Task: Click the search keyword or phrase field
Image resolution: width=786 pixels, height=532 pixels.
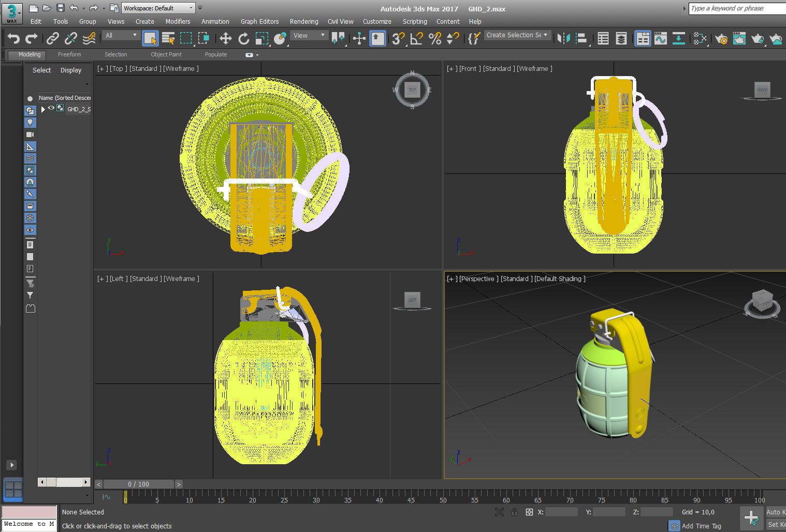Action: point(737,8)
